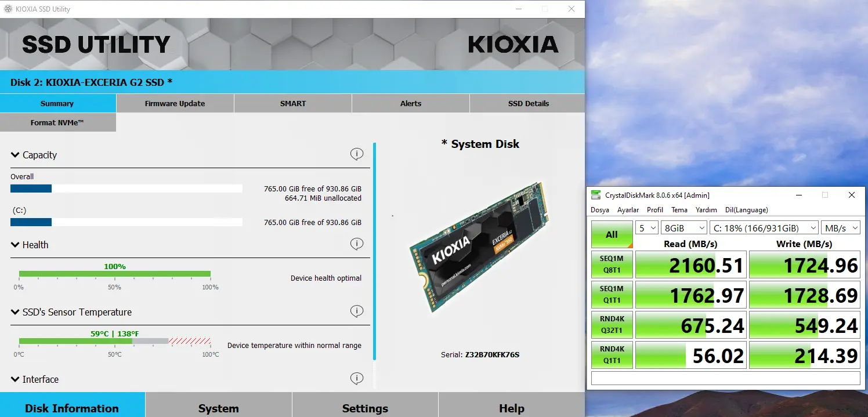
Task: Select the Settings bottom tab
Action: coord(365,405)
